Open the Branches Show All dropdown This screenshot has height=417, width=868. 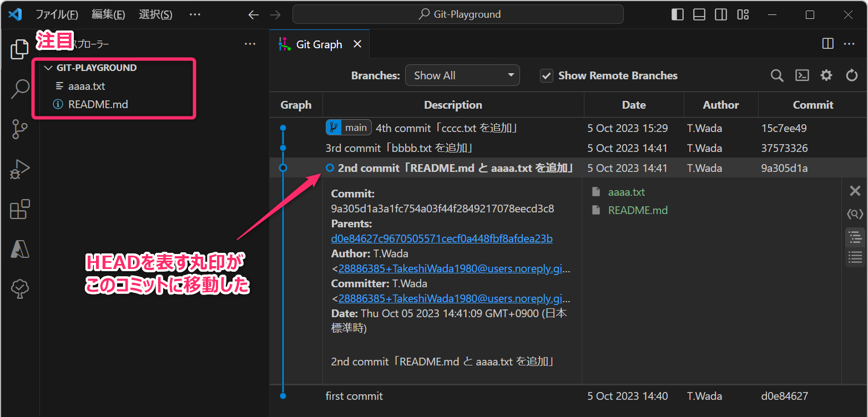point(462,75)
